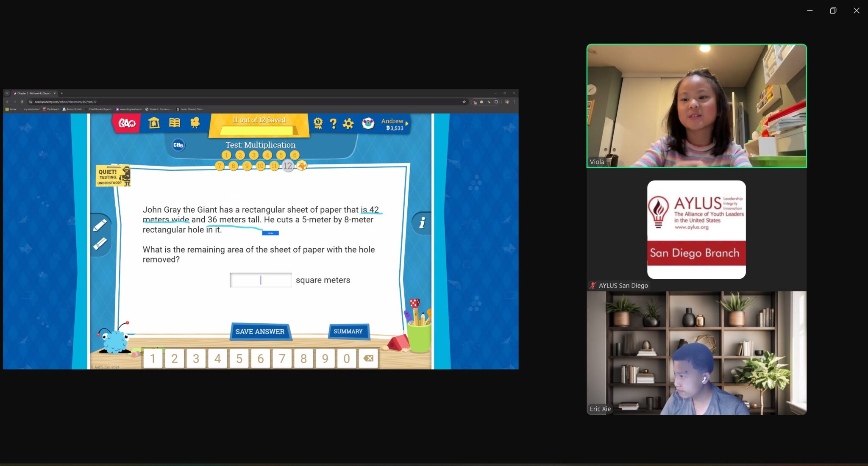Open the settings gear icon
Viewport: 868px width, 466px height.
point(348,124)
